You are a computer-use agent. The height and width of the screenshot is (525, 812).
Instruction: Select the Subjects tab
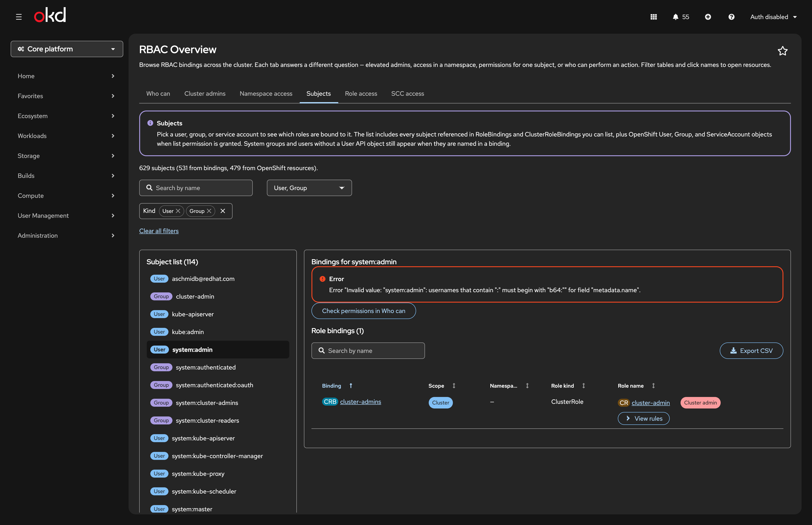coord(319,93)
